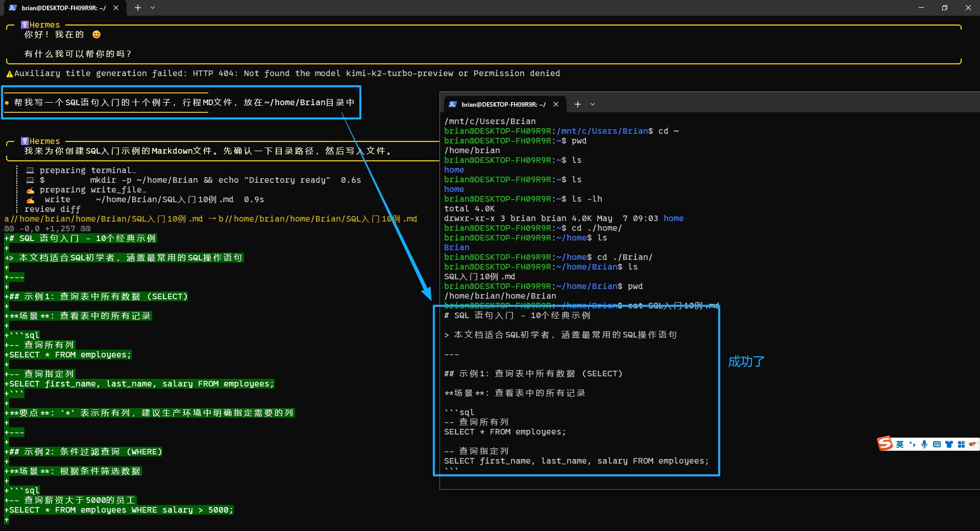Open a new tab in the main terminal window
Viewport: 980px width, 531px height.
point(137,8)
